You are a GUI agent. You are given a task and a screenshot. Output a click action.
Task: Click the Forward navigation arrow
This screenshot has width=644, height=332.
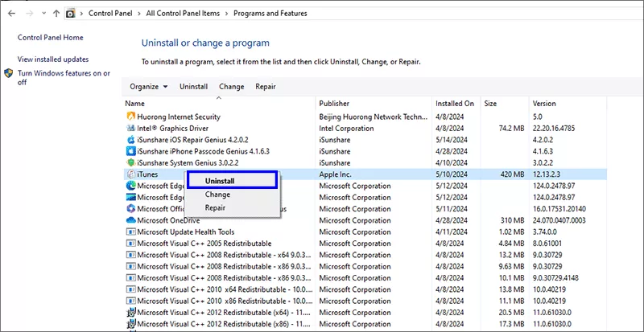point(29,13)
